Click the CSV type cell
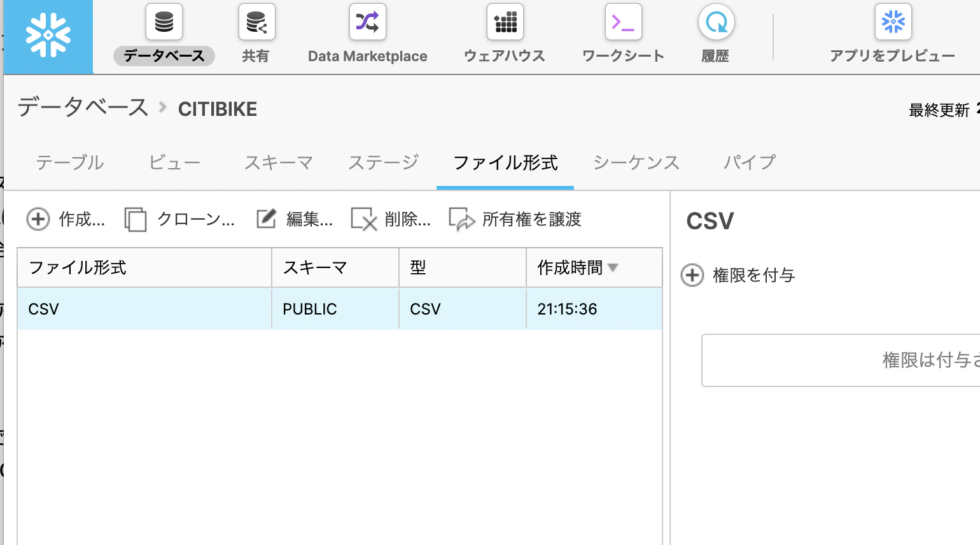The height and width of the screenshot is (545, 980). coord(463,309)
